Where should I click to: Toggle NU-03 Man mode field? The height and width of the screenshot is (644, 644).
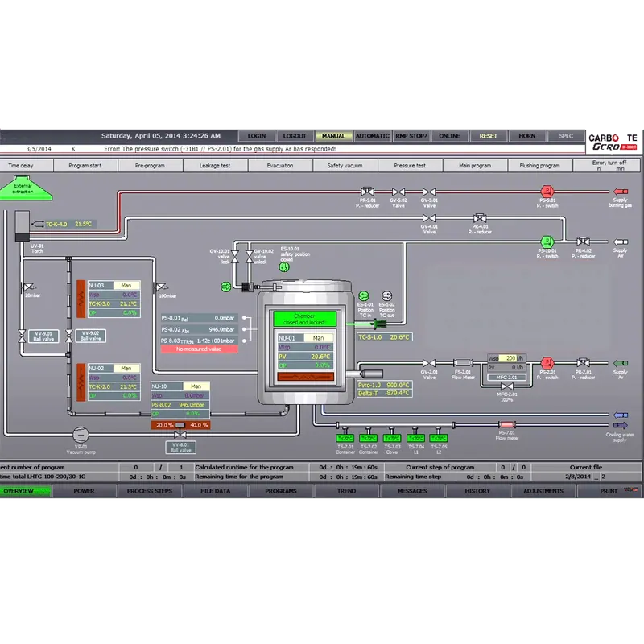tap(126, 285)
